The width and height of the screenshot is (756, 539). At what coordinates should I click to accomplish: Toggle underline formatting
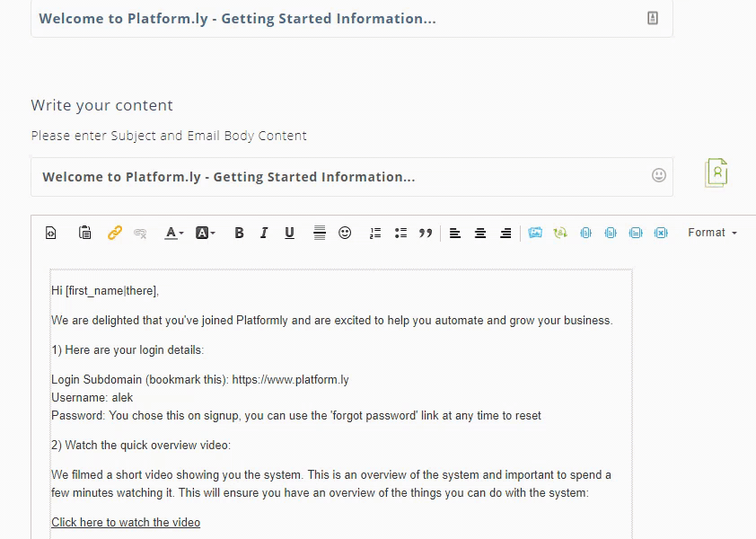point(289,233)
